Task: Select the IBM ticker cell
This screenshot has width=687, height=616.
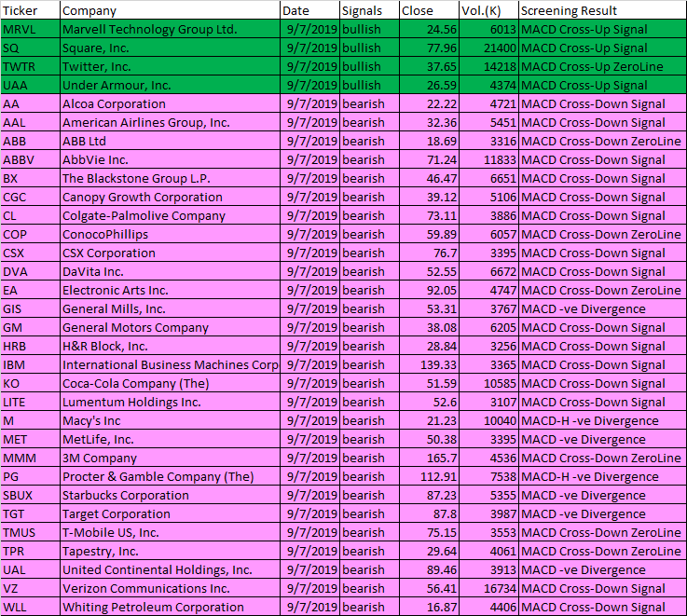Action: pos(30,364)
